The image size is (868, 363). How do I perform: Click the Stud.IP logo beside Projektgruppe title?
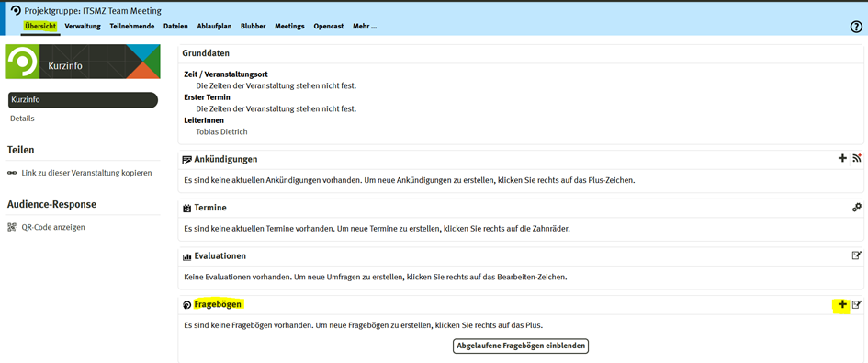coord(16,10)
